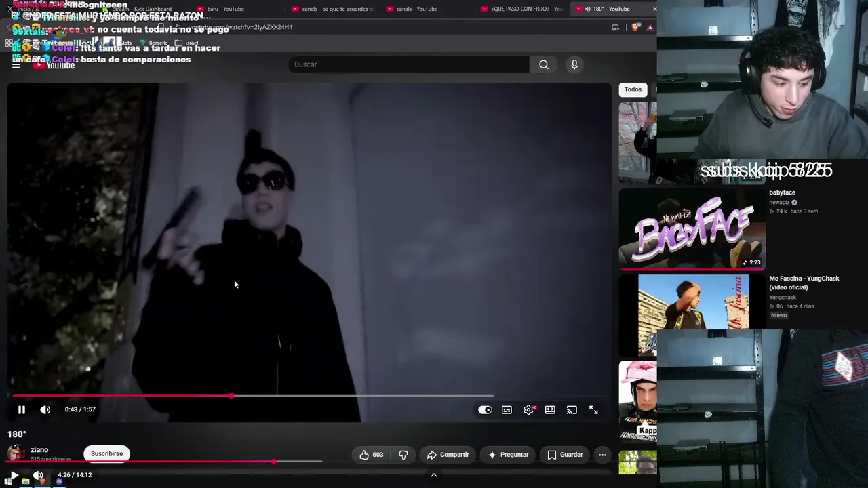Dislike the 180° video
Viewport: 868px width, 488px height.
(x=403, y=455)
